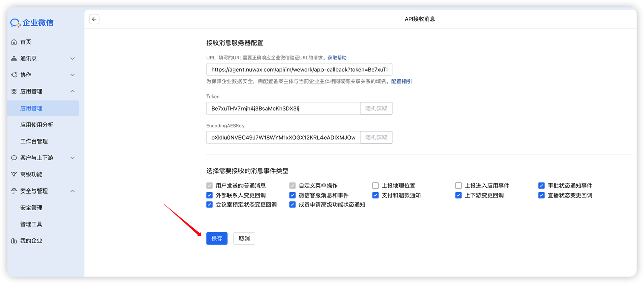Screen dimensions: 644x284
Task: Click the 接收消息服务器配置 heading
Action: (235, 43)
